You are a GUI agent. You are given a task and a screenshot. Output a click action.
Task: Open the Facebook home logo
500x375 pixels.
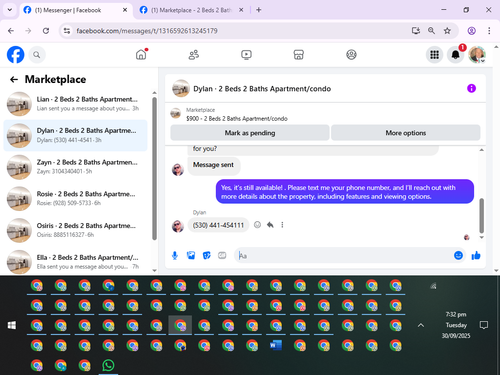(16, 55)
